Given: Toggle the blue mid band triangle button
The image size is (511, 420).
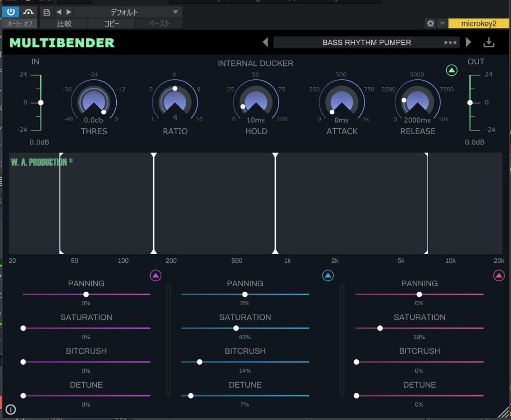Looking at the screenshot, I should pos(328,275).
